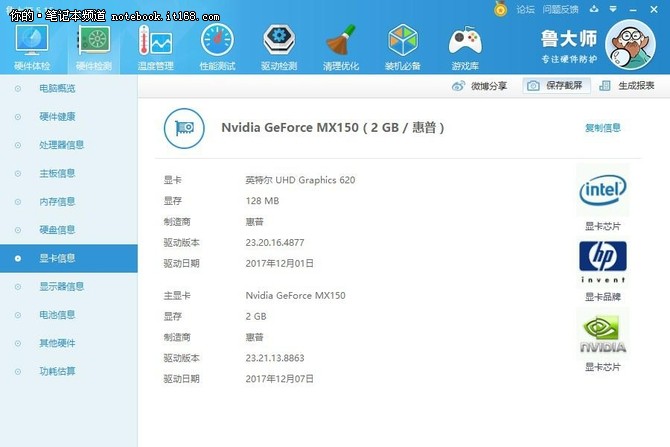Open 问题反馈 feedback link

point(560,9)
